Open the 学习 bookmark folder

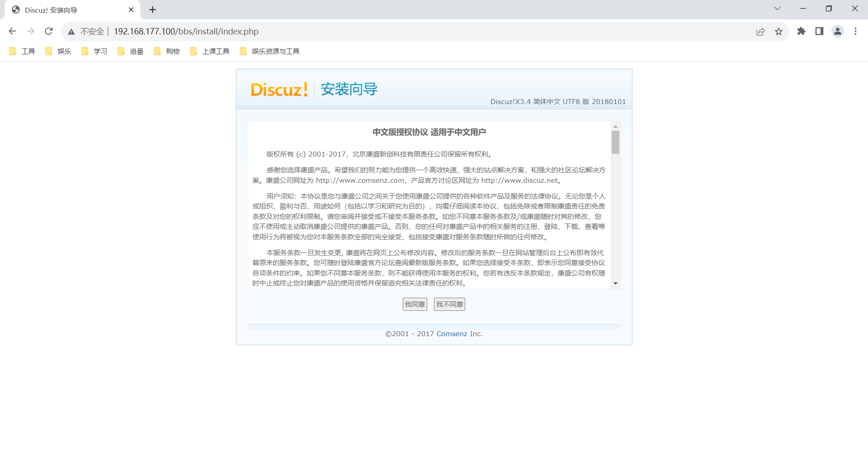(94, 51)
